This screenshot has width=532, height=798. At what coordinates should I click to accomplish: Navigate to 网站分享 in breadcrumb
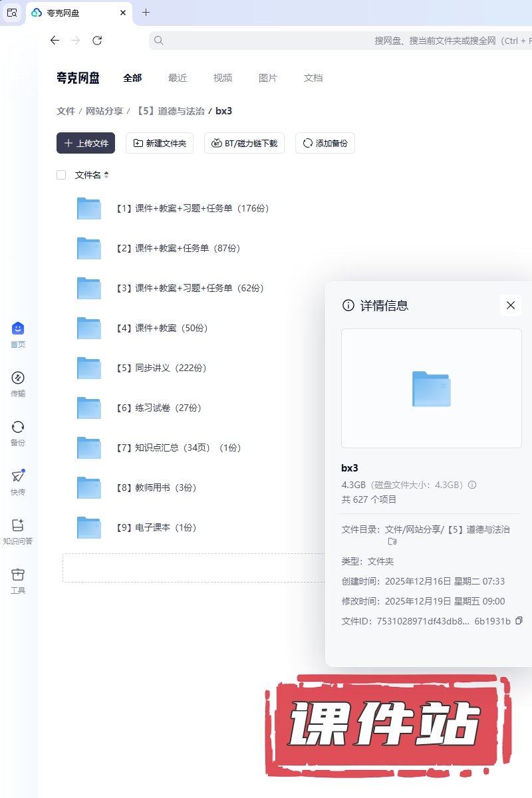click(x=104, y=111)
